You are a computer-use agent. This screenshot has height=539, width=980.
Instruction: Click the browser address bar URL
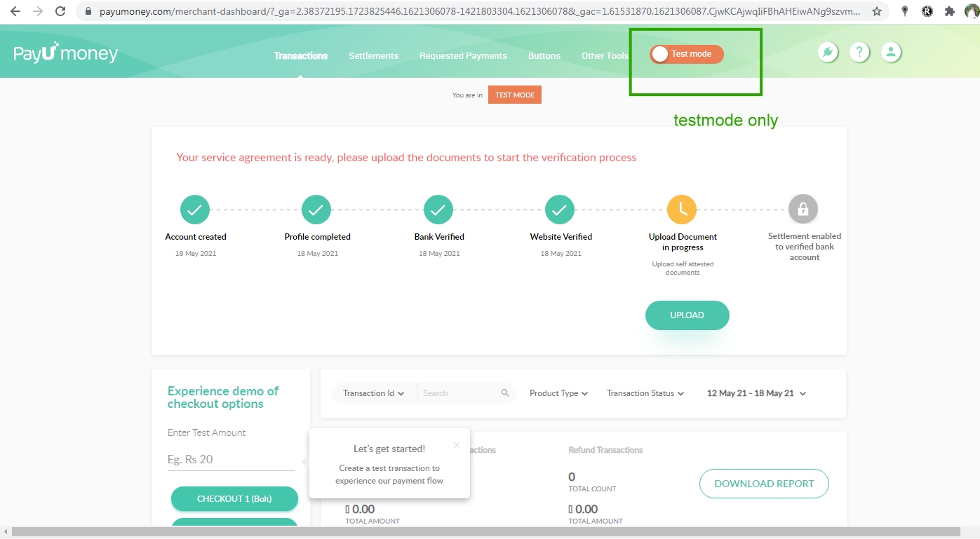[x=480, y=12]
